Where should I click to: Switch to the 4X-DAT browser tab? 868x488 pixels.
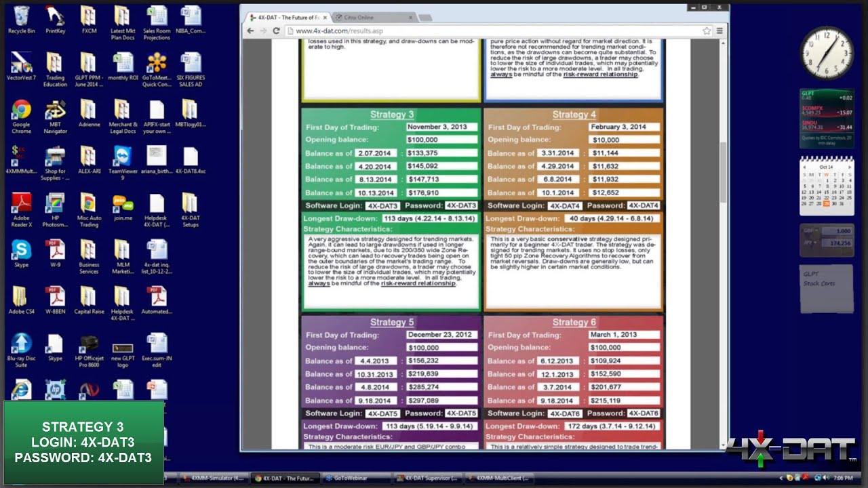286,17
